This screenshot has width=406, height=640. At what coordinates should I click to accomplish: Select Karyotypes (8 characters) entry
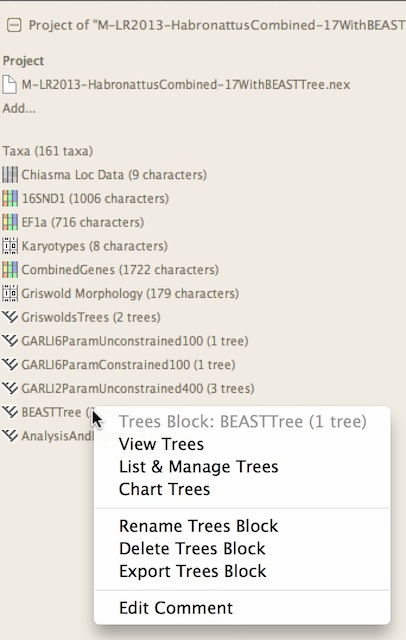[x=94, y=246]
